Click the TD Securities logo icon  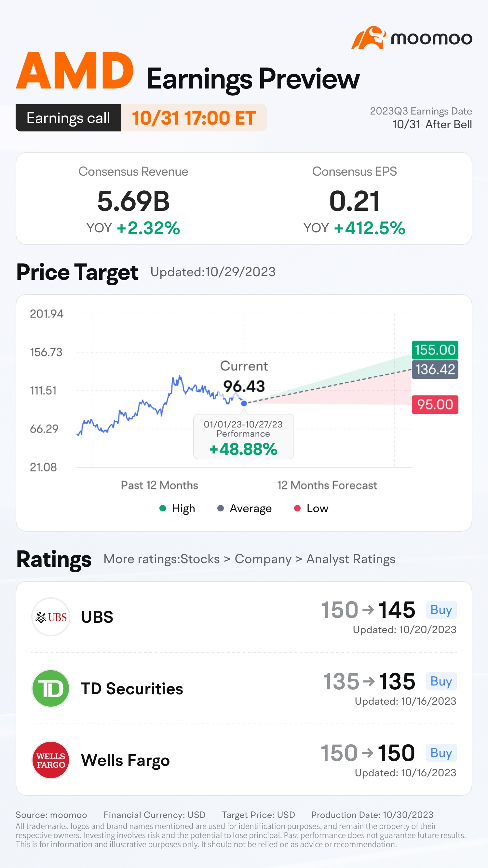[50, 688]
